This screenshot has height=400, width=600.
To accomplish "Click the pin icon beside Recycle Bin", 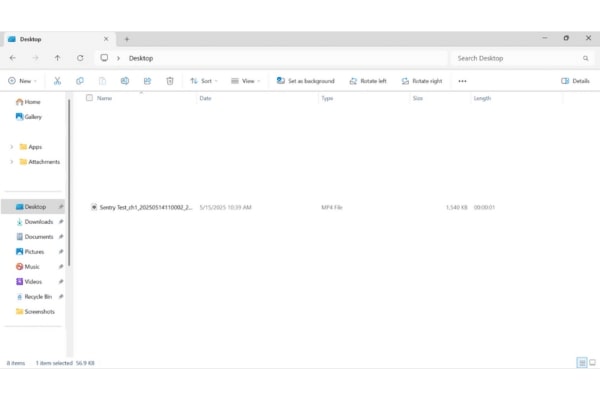I will point(61,296).
